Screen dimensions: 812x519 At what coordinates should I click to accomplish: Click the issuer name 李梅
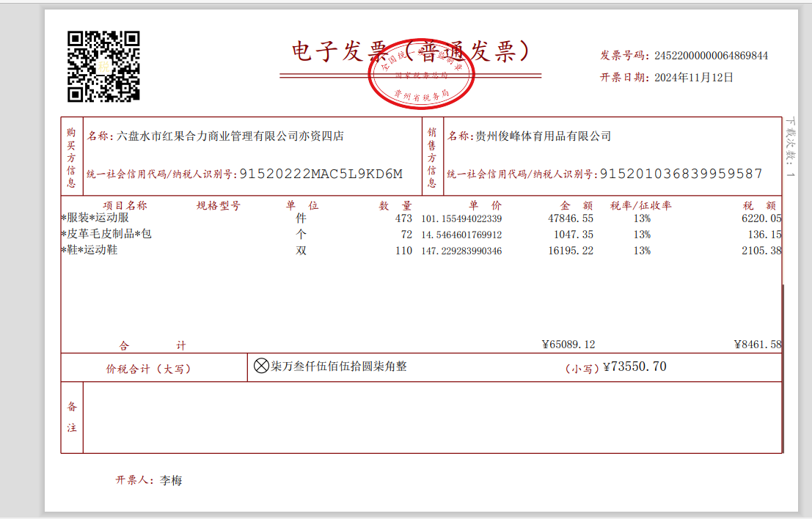pyautogui.click(x=171, y=481)
